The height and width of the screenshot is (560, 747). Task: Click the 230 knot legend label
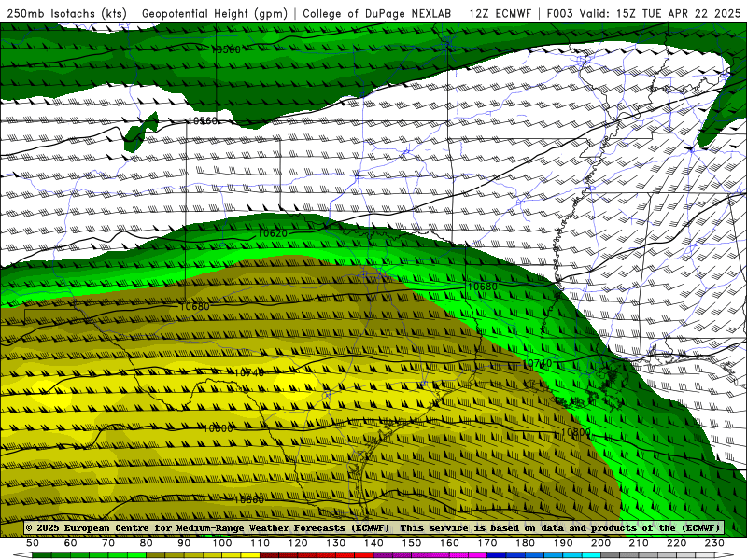click(x=714, y=543)
